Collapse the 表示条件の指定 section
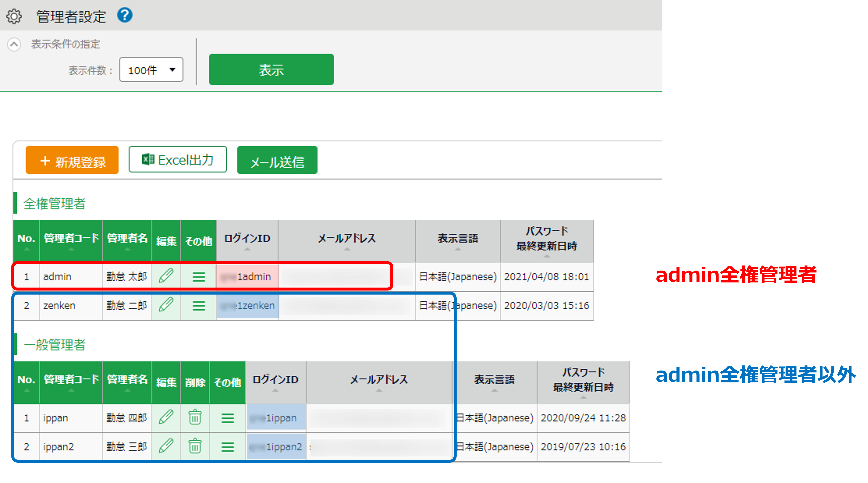The image size is (868, 483). coord(14,44)
